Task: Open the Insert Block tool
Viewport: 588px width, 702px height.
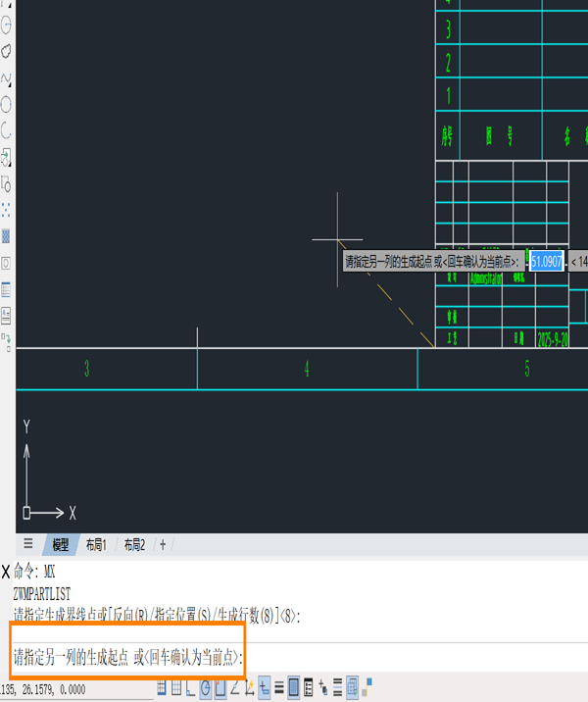Action: 6,157
